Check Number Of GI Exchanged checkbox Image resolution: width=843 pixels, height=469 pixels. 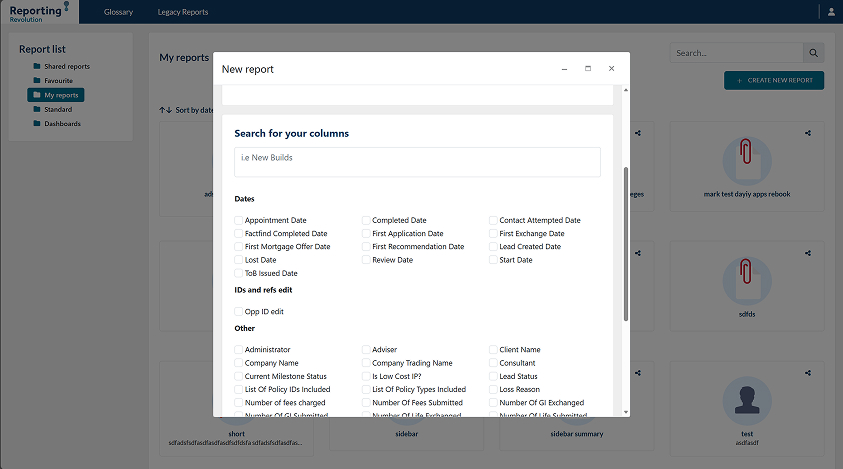[493, 402]
